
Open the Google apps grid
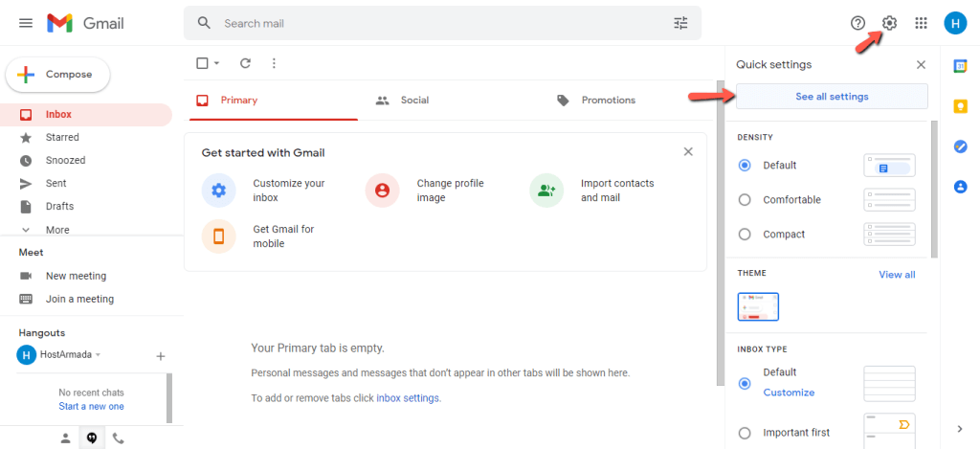[x=921, y=23]
